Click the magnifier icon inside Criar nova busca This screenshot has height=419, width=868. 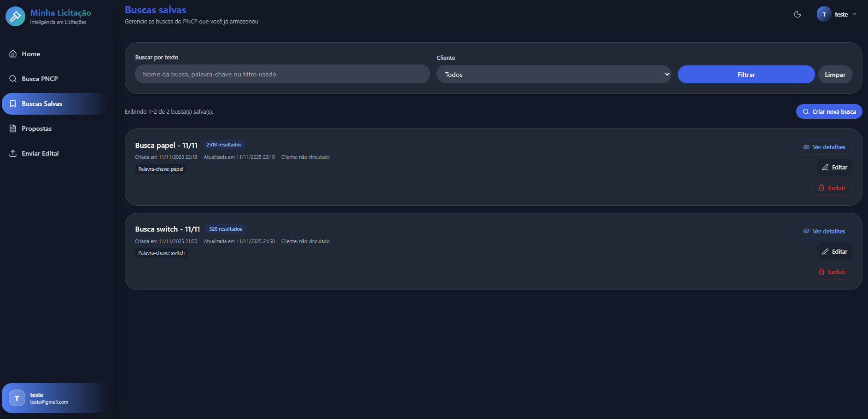(x=806, y=111)
